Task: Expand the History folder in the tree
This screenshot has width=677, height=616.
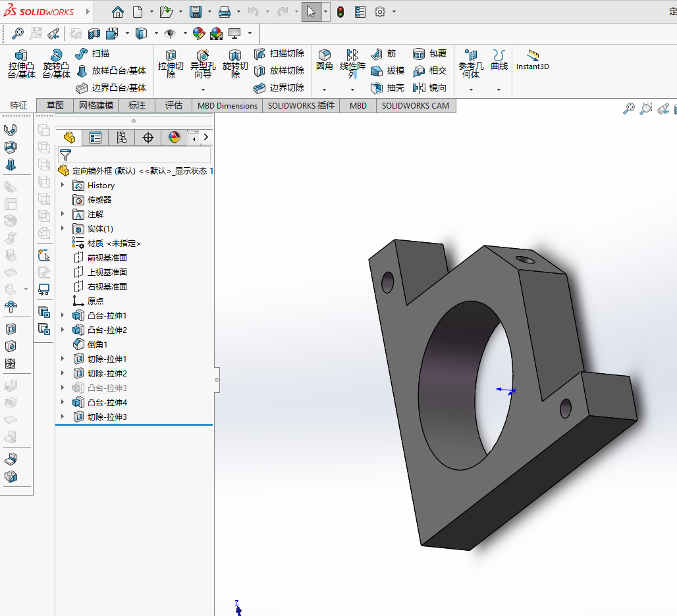Action: 63,186
